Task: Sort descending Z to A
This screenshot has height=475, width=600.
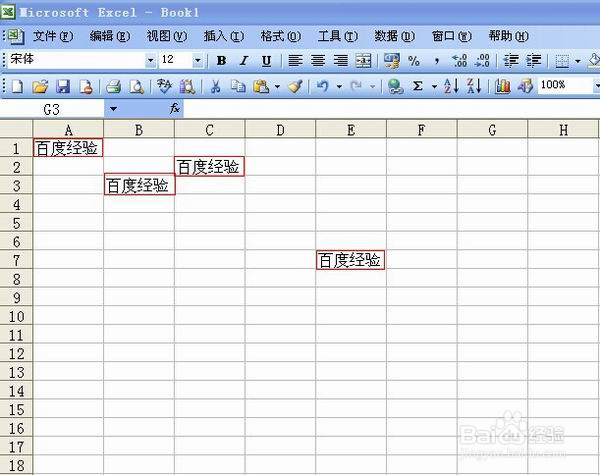Action: click(474, 86)
